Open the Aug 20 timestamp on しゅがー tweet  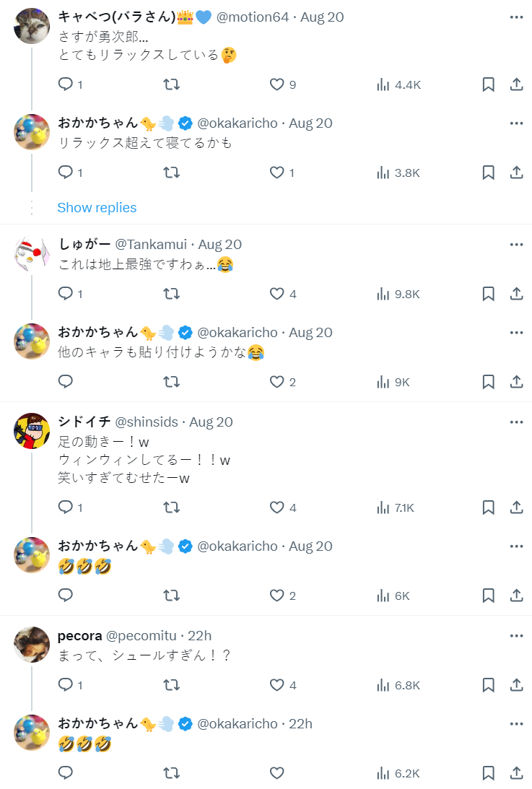[x=220, y=244]
